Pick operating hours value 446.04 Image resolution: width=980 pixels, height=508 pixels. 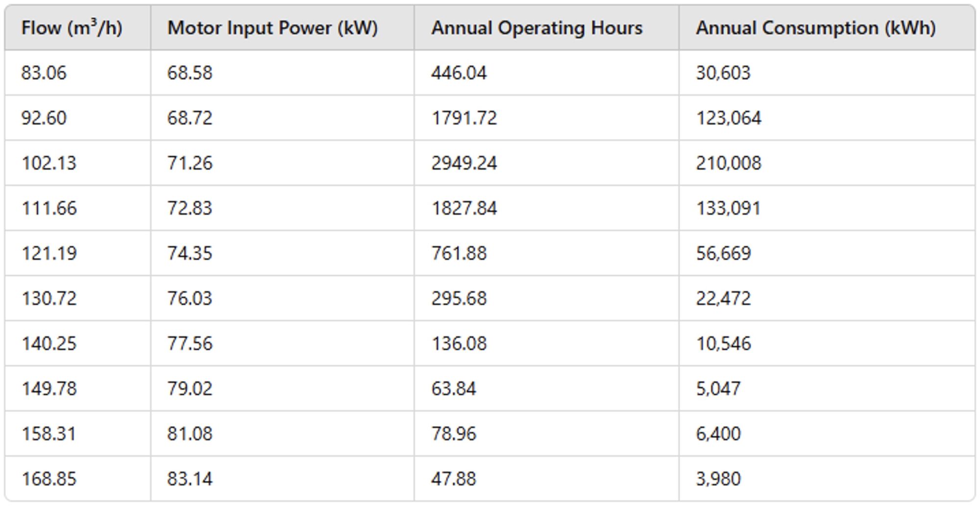click(459, 73)
